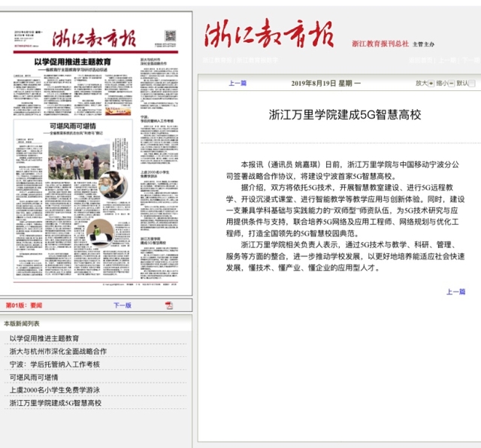Click the article title 浙江万里学院建成5G智慧高校
Viewport: 481px width, 448px height.
pos(345,115)
